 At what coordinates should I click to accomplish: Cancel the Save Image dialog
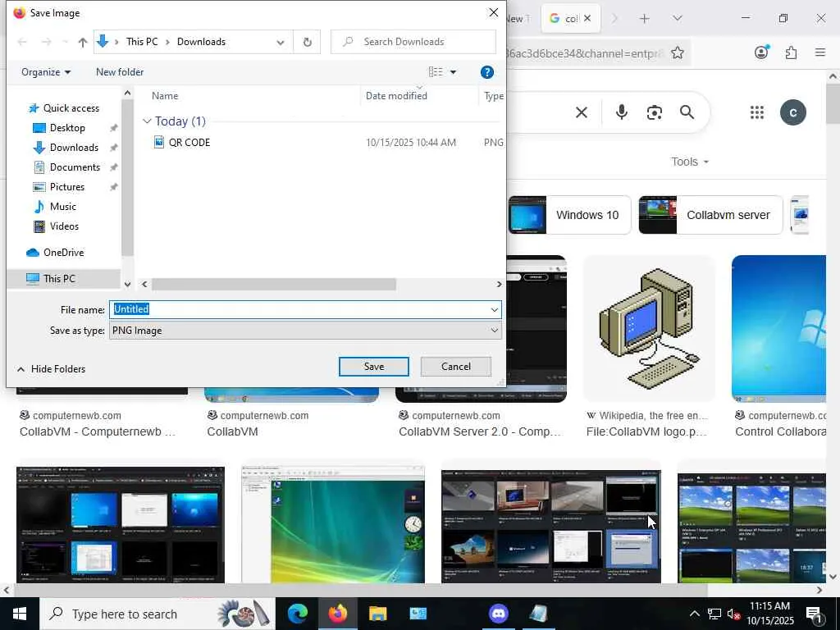pos(456,367)
